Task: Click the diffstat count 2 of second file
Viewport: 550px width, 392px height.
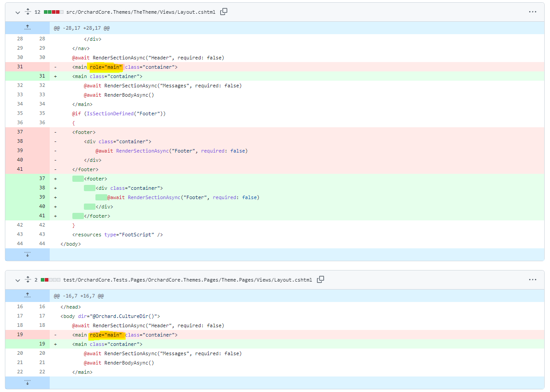Action: [x=36, y=280]
